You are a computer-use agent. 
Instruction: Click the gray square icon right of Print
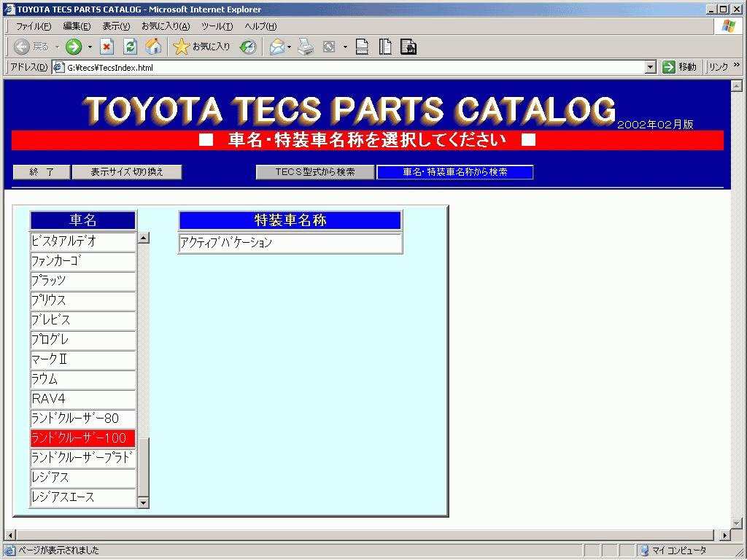coord(329,47)
